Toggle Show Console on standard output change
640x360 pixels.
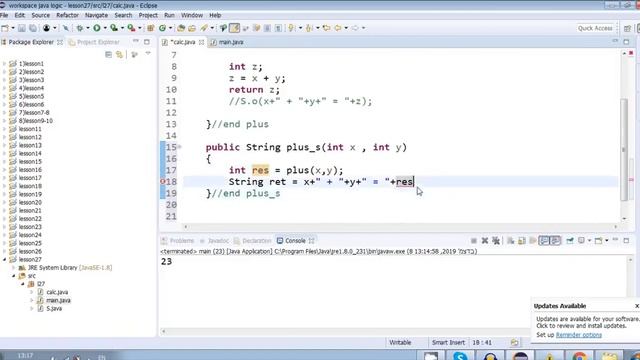pos(544,241)
